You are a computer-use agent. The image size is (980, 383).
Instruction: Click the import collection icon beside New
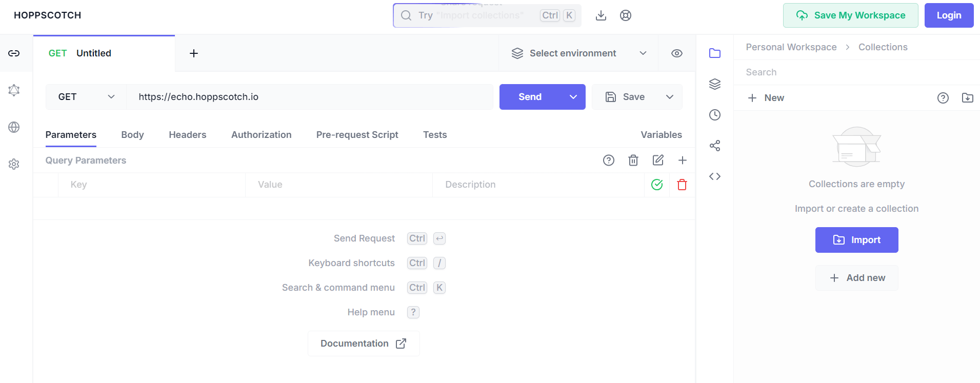tap(968, 98)
